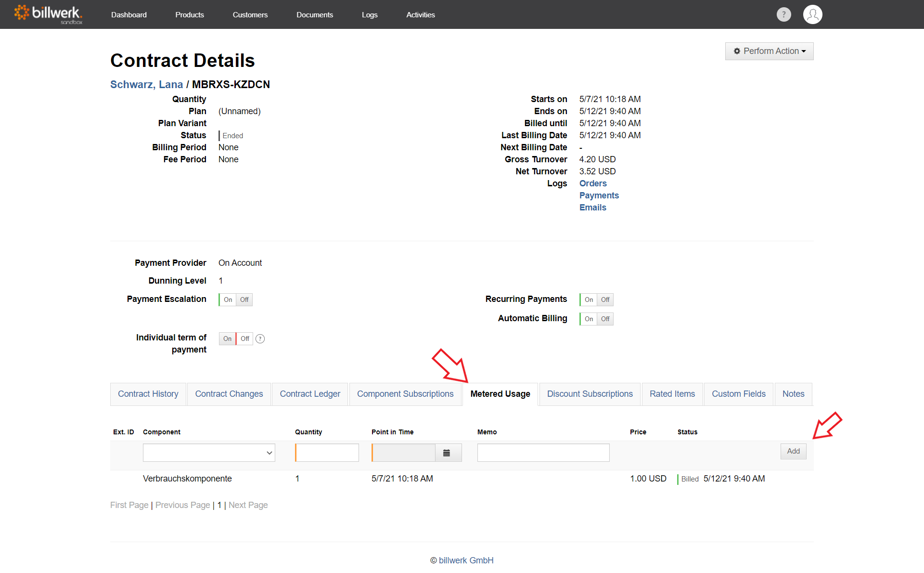
Task: Click the billwerk logo
Action: 48,14
